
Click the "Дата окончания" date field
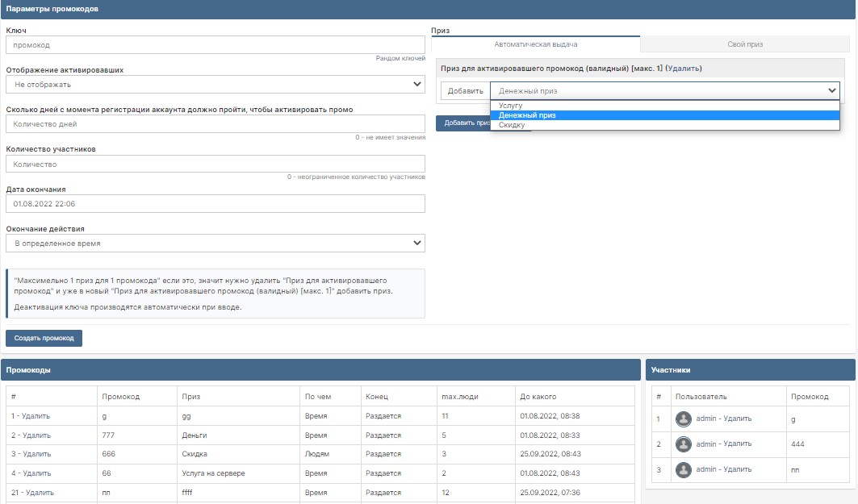215,203
